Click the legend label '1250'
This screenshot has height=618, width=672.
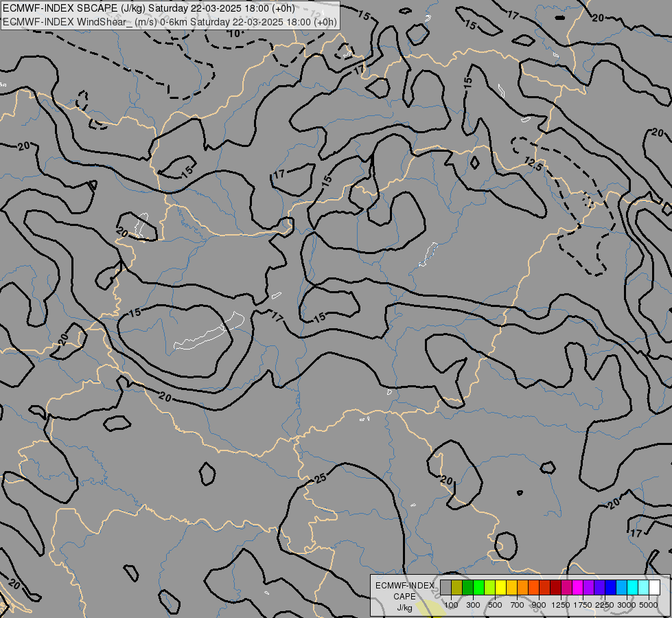pos(561,605)
